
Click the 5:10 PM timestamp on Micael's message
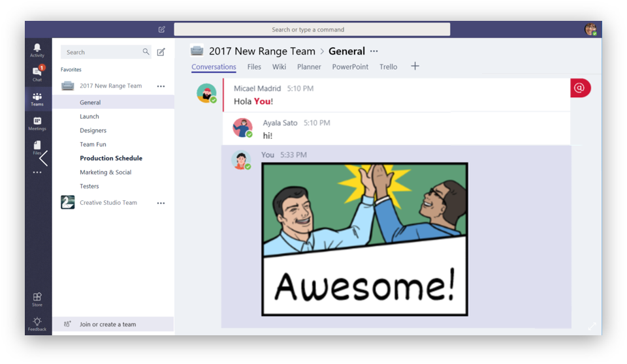(x=300, y=88)
